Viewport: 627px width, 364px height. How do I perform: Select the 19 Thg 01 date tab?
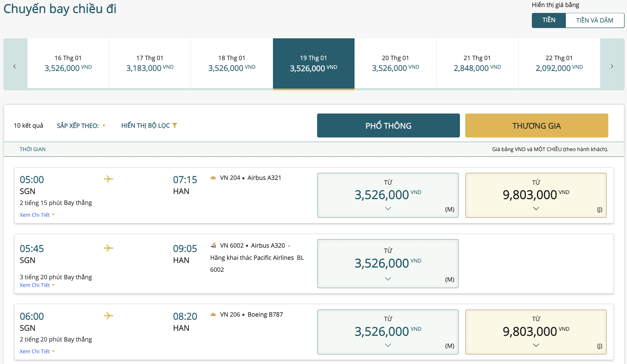coord(313,64)
